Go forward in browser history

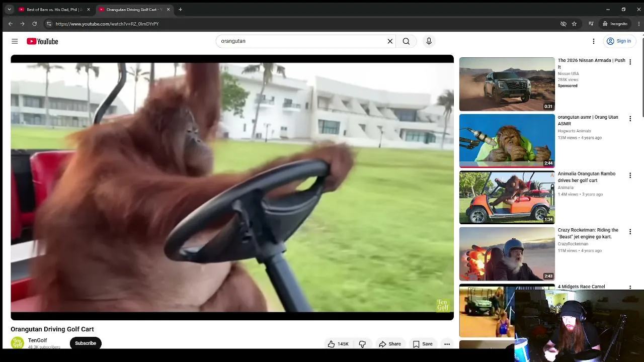(x=22, y=24)
